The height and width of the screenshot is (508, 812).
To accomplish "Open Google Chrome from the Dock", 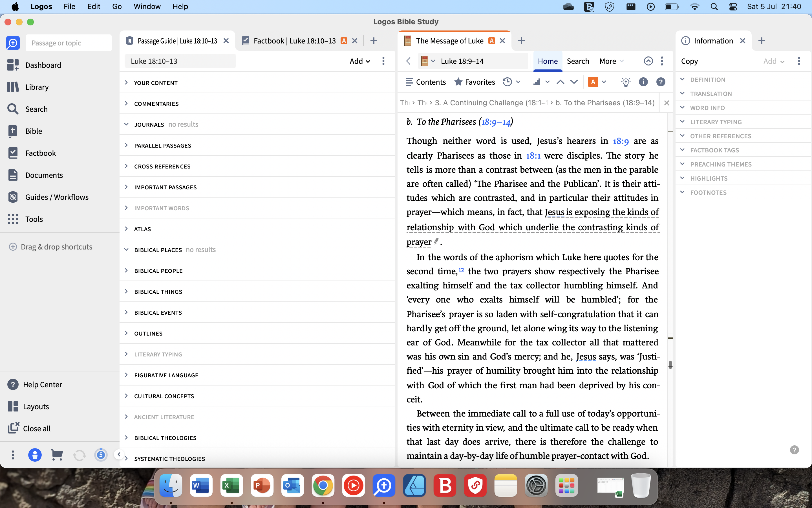I will pyautogui.click(x=323, y=485).
